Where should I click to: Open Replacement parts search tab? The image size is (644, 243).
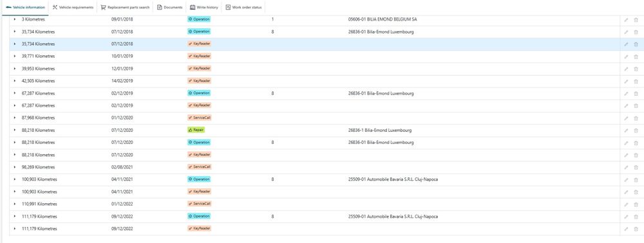tap(125, 7)
